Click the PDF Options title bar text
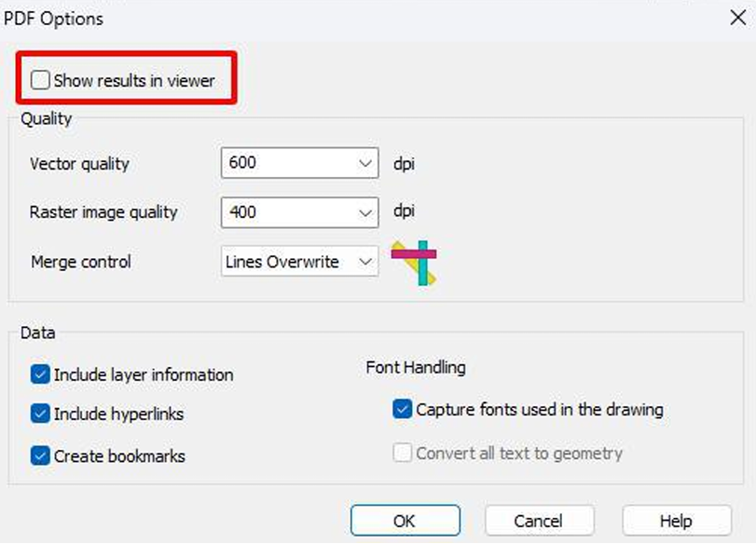 53,19
